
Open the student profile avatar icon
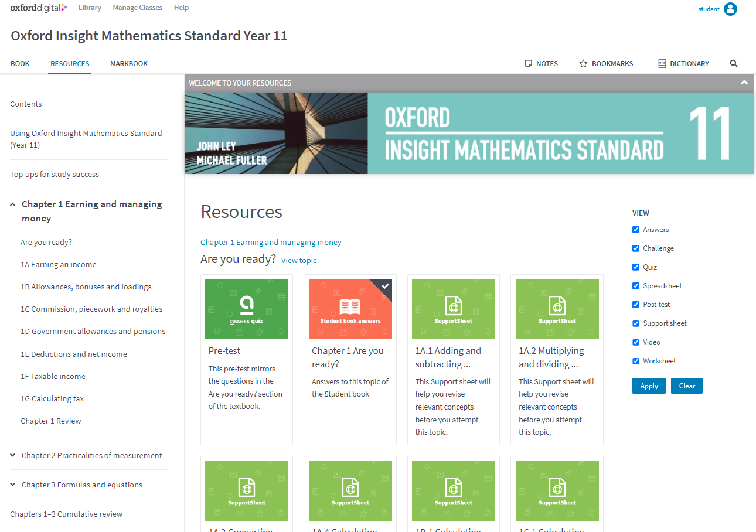click(x=730, y=9)
